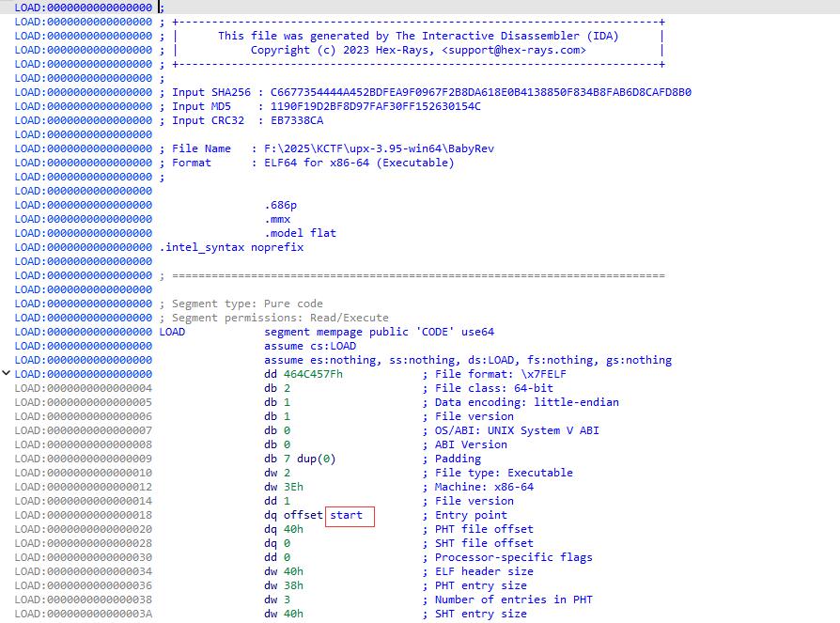Select 'Segment type: Pure code' comment
Image resolution: width=840 pixels, height=623 pixels.
pyautogui.click(x=241, y=304)
